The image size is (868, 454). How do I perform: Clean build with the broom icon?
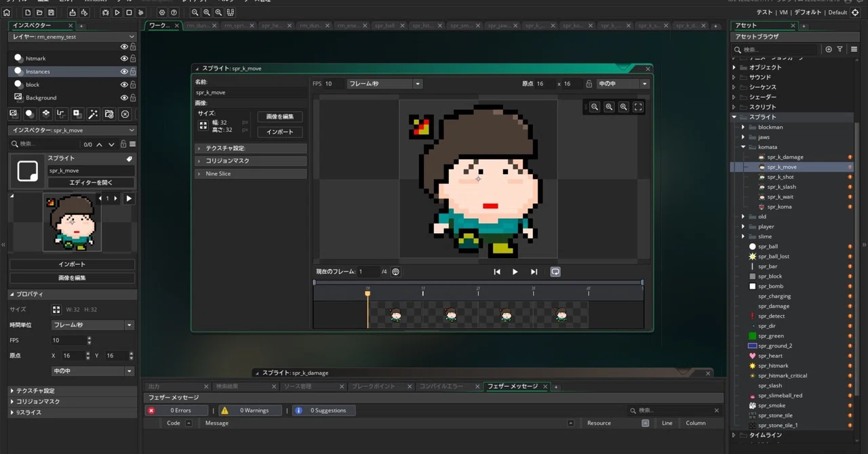(x=141, y=12)
